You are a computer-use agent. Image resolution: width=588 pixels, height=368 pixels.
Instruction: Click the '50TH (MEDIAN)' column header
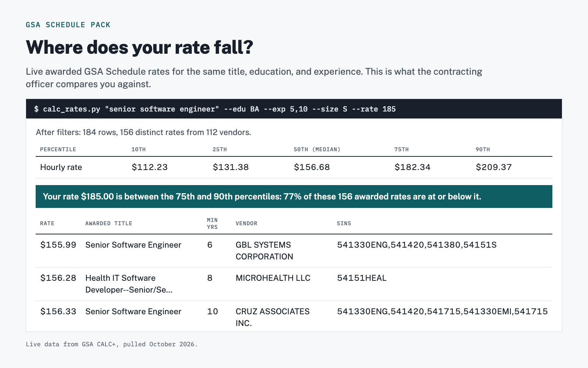coord(317,149)
